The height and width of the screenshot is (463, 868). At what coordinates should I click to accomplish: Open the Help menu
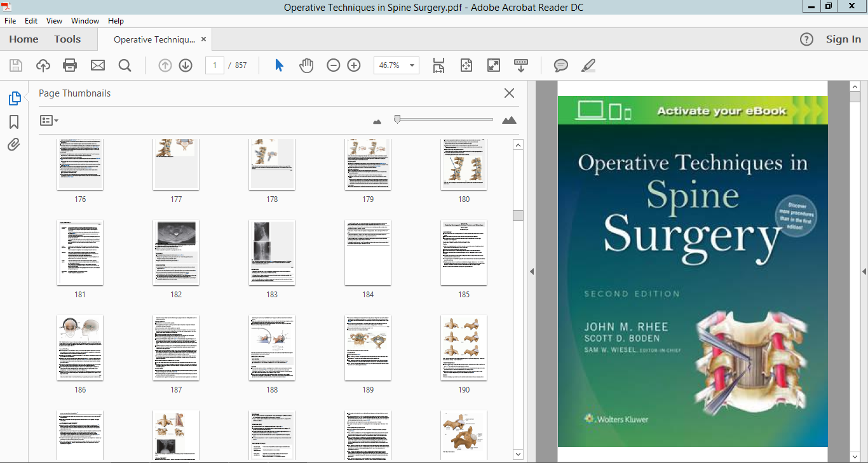(x=116, y=21)
